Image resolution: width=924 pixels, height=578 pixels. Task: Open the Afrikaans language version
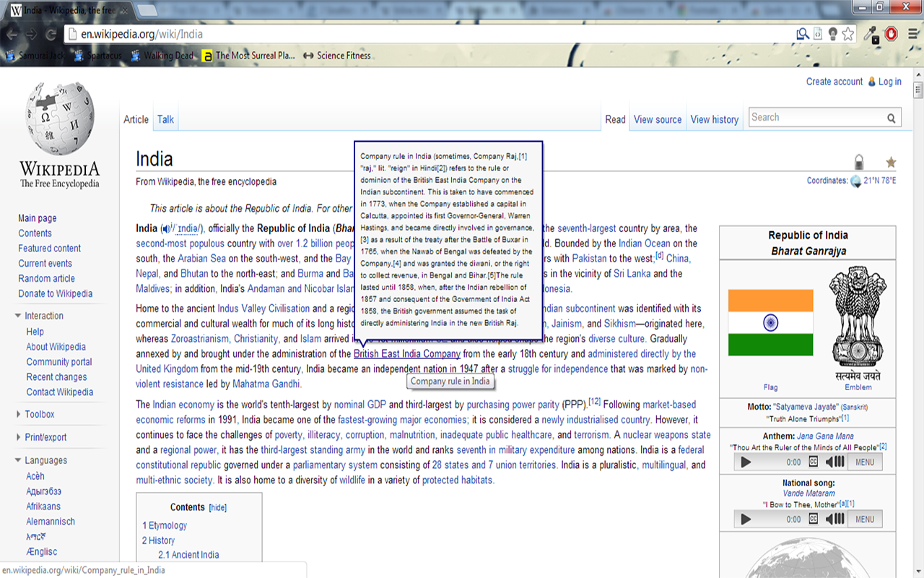point(43,506)
